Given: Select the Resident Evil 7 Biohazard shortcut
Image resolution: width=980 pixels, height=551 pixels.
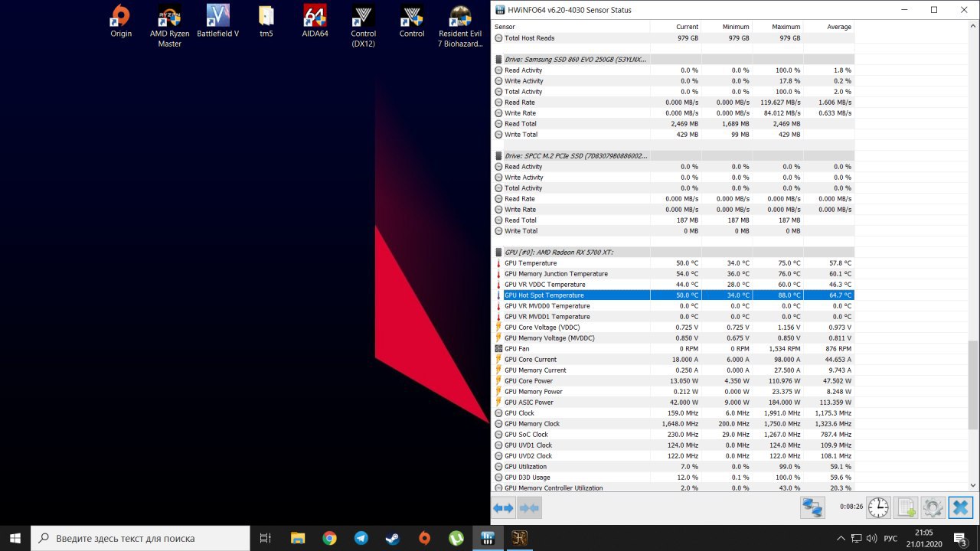Looking at the screenshot, I should point(460,27).
